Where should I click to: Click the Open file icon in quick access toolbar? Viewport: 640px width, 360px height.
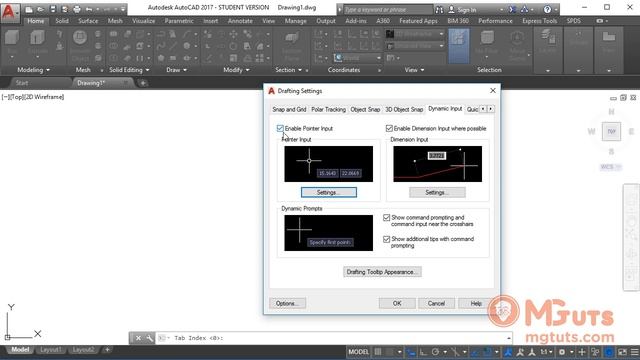click(41, 9)
